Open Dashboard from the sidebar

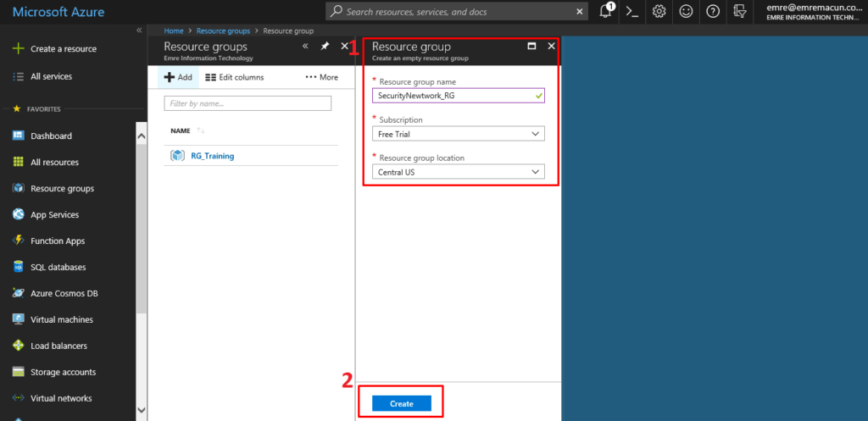point(52,136)
